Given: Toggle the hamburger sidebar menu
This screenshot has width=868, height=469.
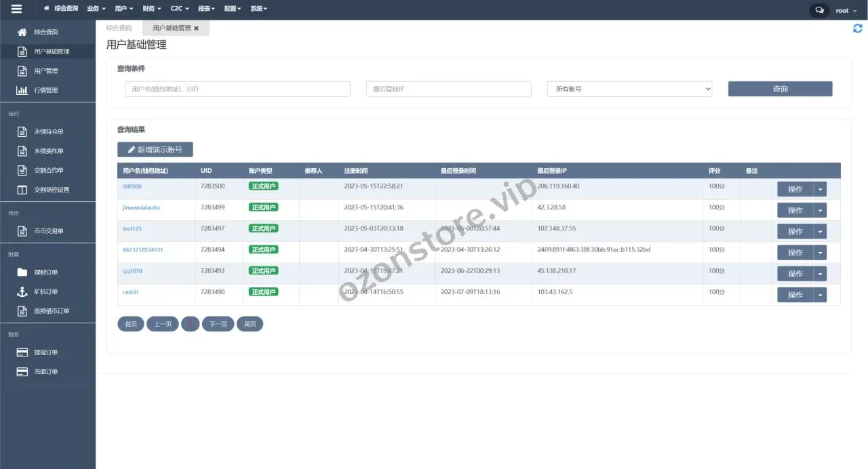Looking at the screenshot, I should point(16,9).
